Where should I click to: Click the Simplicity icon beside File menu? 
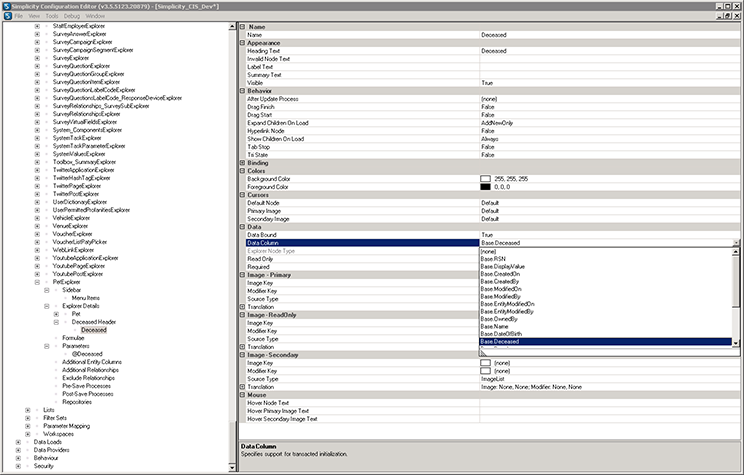coord(7,17)
